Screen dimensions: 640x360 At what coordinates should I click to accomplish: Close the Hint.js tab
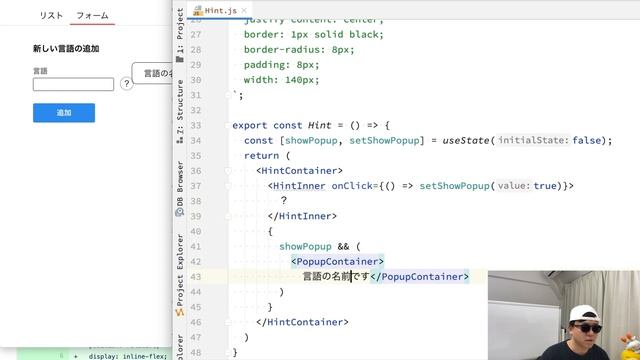[244, 11]
